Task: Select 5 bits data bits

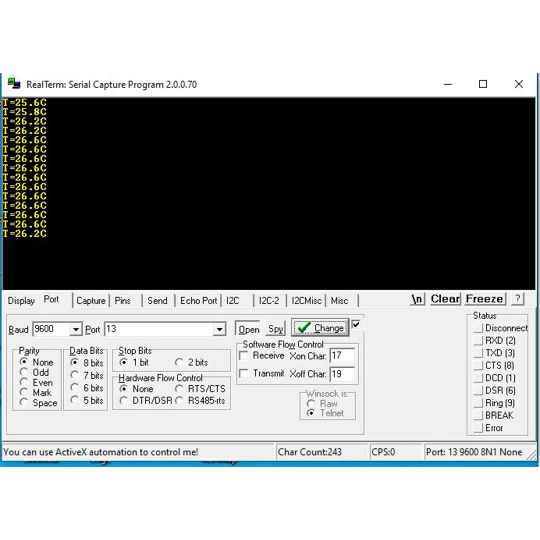Action: point(87,400)
